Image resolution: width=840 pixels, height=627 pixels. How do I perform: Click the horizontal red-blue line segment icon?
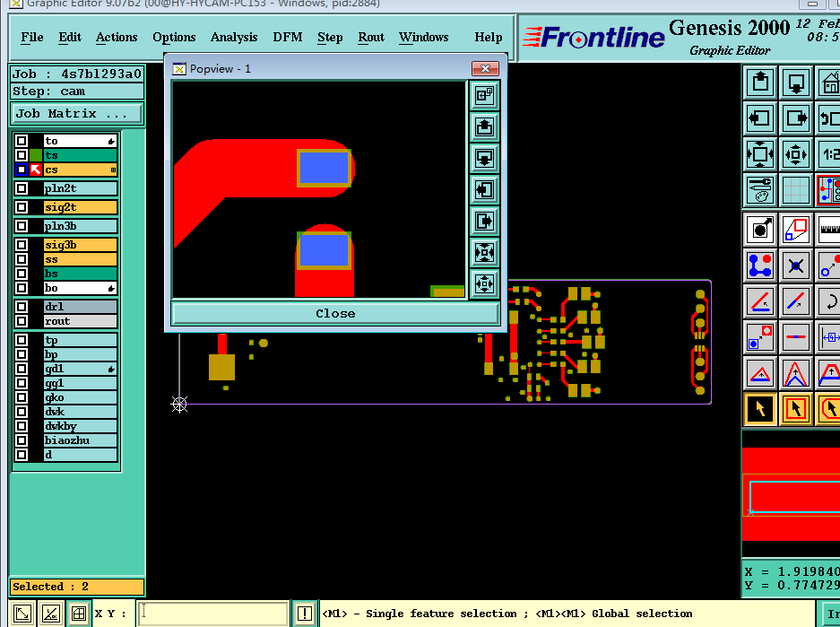coord(795,337)
